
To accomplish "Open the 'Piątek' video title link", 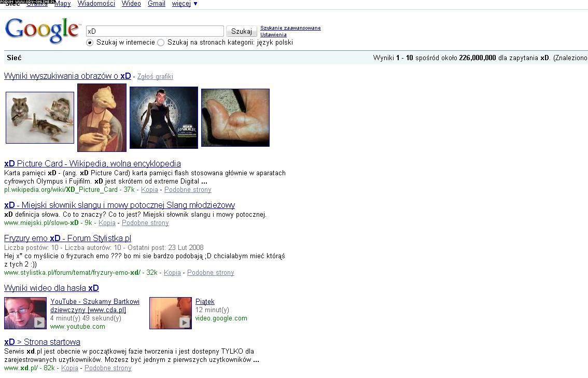I will point(205,301).
